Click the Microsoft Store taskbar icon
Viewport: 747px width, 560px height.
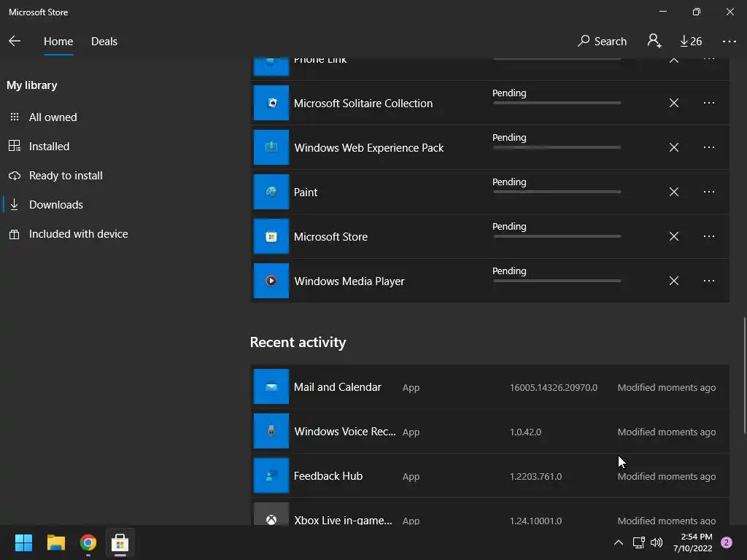(120, 542)
